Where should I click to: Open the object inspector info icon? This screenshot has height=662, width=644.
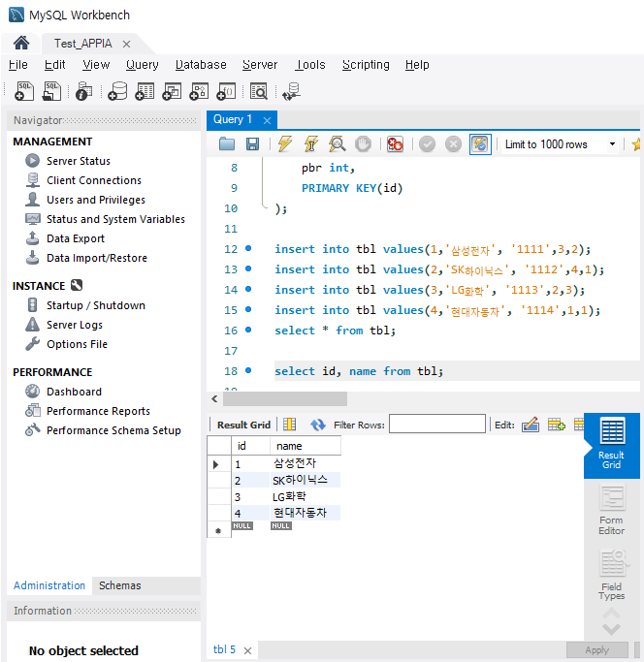pos(83,91)
